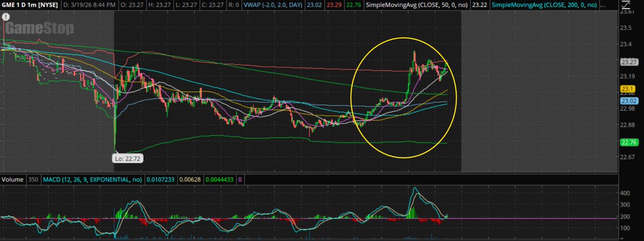This screenshot has height=241, width=644.
Task: Click the Lo: 22.72 price bubble
Action: pyautogui.click(x=128, y=158)
